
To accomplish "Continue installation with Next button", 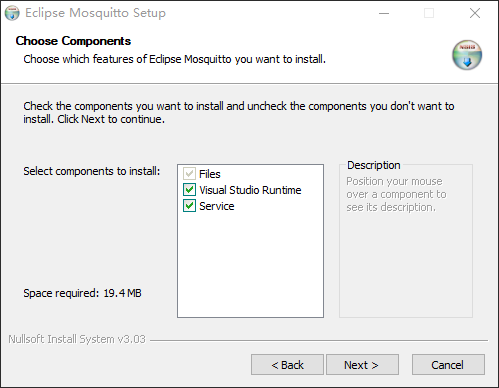I will click(362, 365).
